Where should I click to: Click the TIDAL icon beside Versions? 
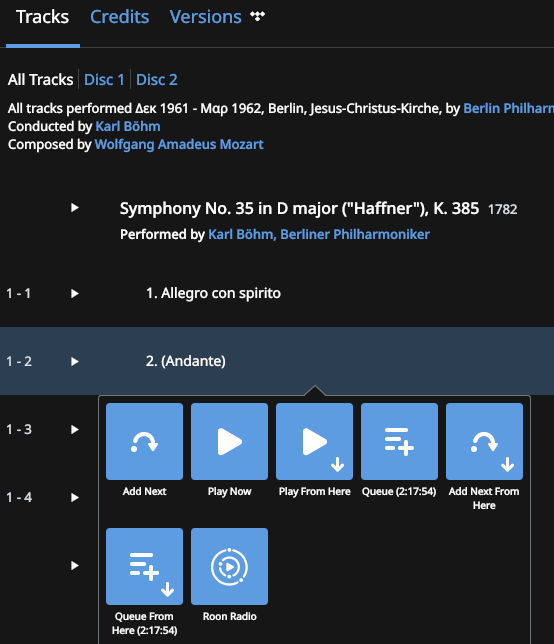pyautogui.click(x=257, y=16)
